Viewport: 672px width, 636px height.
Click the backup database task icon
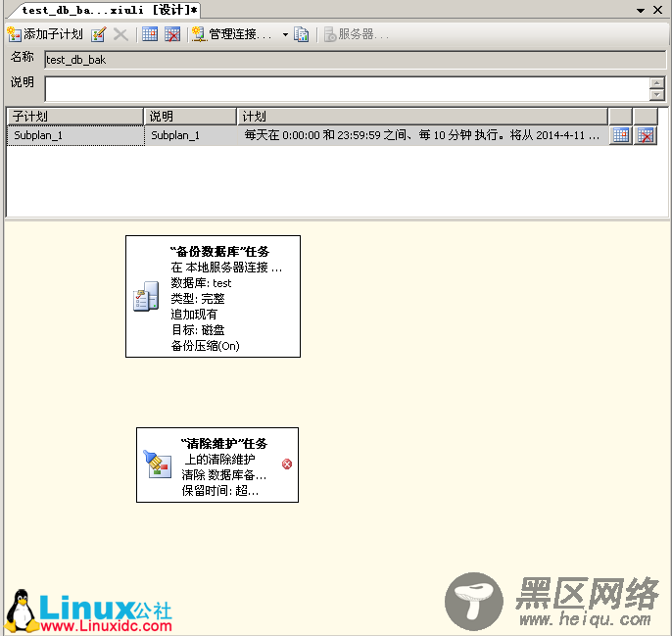pyautogui.click(x=146, y=296)
